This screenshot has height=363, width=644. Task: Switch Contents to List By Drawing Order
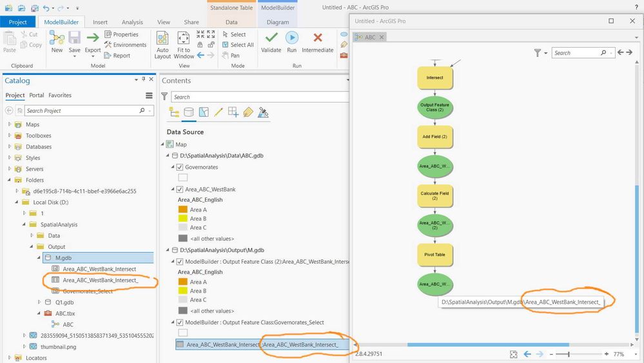click(x=174, y=112)
